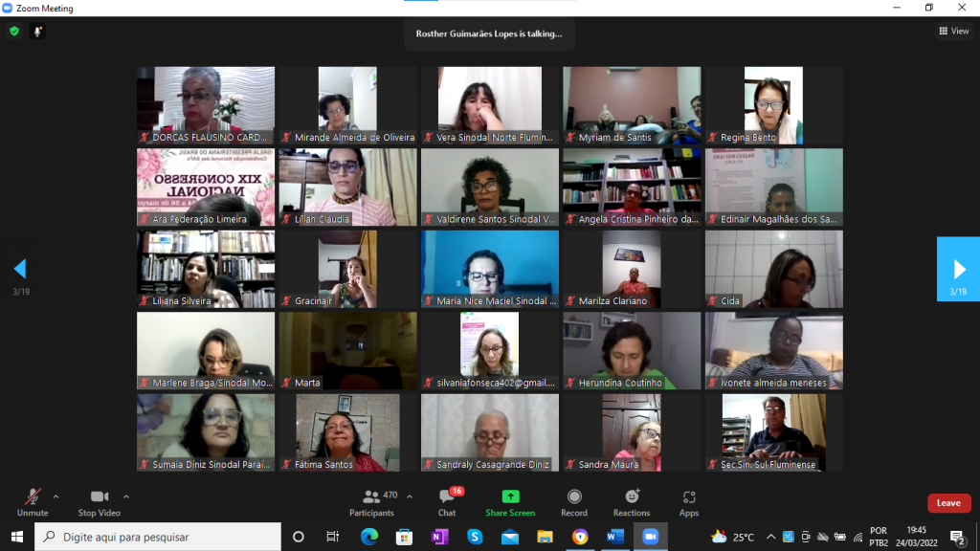Go to previous gallery page arrow
This screenshot has height=551, width=980.
[x=20, y=269]
